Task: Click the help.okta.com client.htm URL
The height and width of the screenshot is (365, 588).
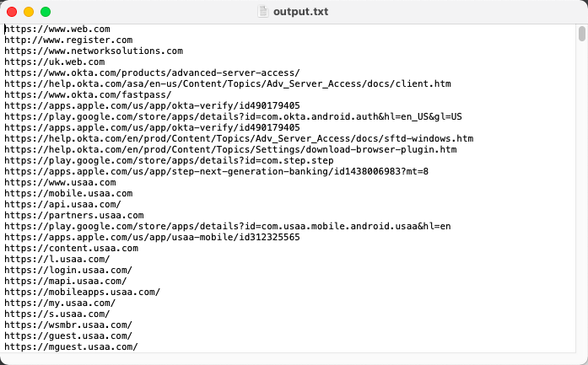Action: [228, 84]
